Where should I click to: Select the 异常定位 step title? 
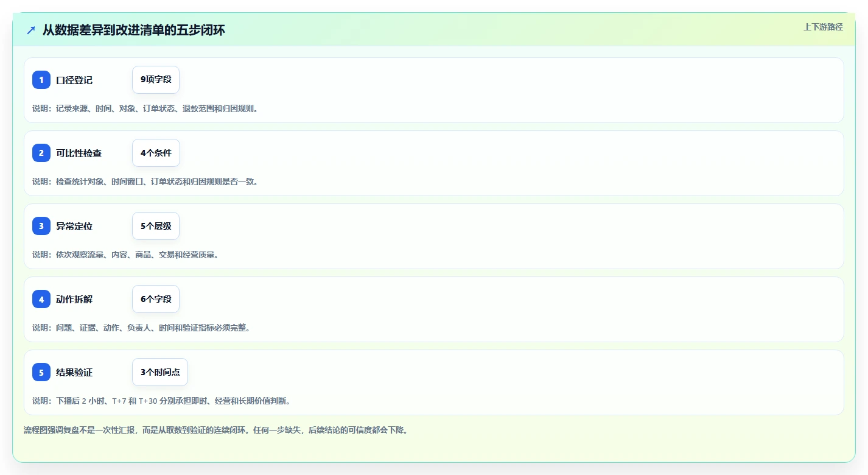click(x=74, y=226)
